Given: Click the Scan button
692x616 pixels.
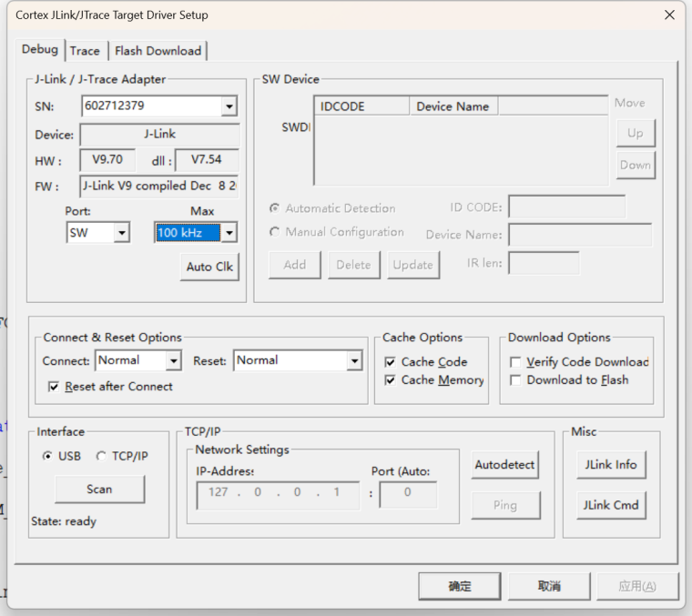Looking at the screenshot, I should 100,489.
